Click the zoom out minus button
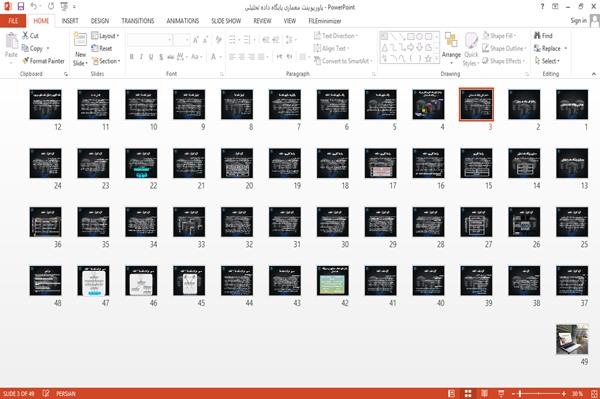The image size is (600, 399). click(514, 394)
